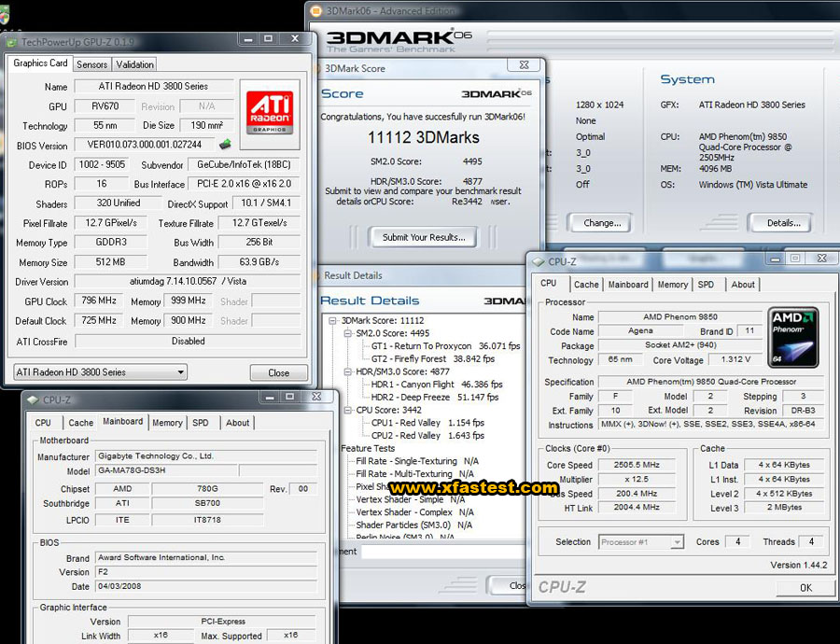Viewport: 840px width, 644px height.
Task: Select CPU1 - Red Valley result
Action: 427,423
